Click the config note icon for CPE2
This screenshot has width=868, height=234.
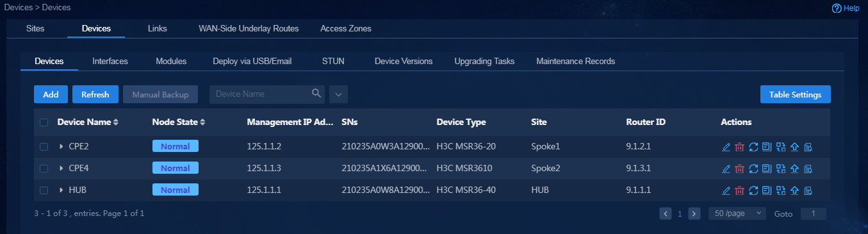(x=767, y=147)
